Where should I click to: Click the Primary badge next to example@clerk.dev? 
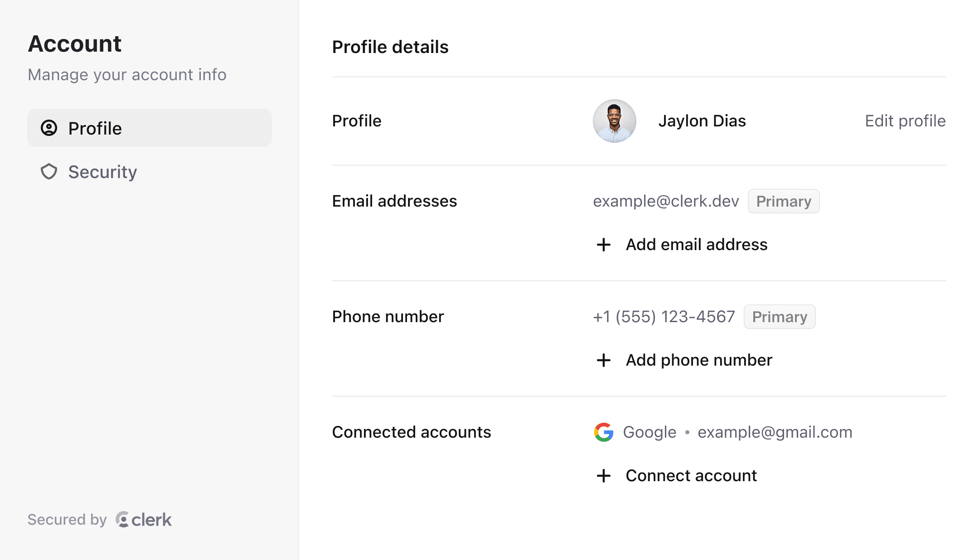783,201
